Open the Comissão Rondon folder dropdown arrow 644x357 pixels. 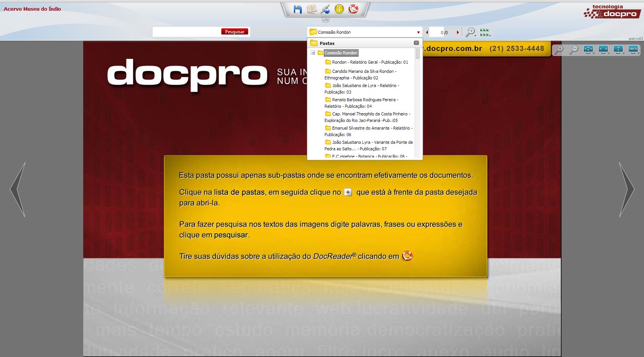(418, 32)
